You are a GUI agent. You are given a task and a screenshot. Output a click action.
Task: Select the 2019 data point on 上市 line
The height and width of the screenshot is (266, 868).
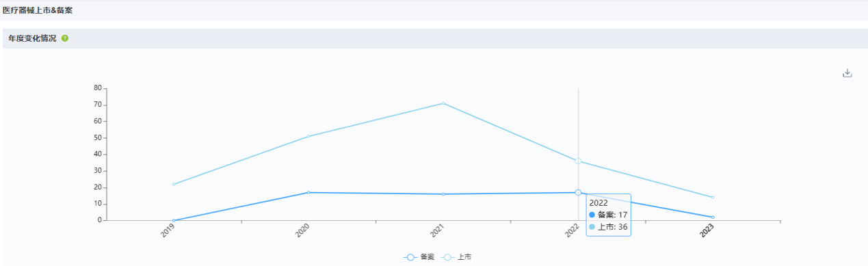tap(174, 184)
